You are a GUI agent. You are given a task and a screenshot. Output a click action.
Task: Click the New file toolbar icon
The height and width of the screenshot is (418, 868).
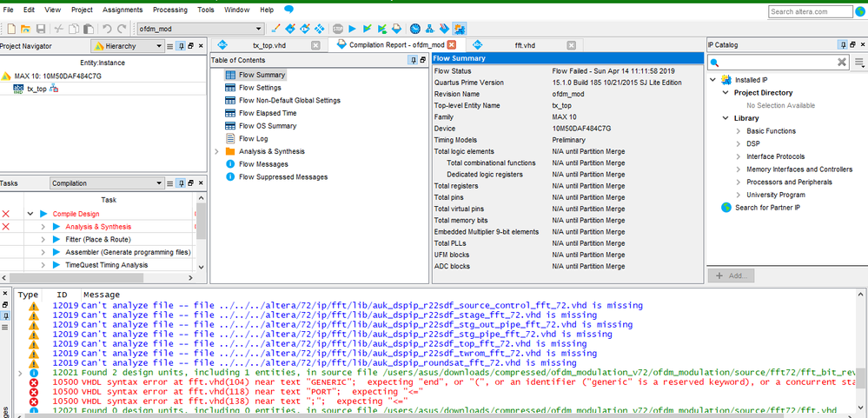tap(10, 29)
